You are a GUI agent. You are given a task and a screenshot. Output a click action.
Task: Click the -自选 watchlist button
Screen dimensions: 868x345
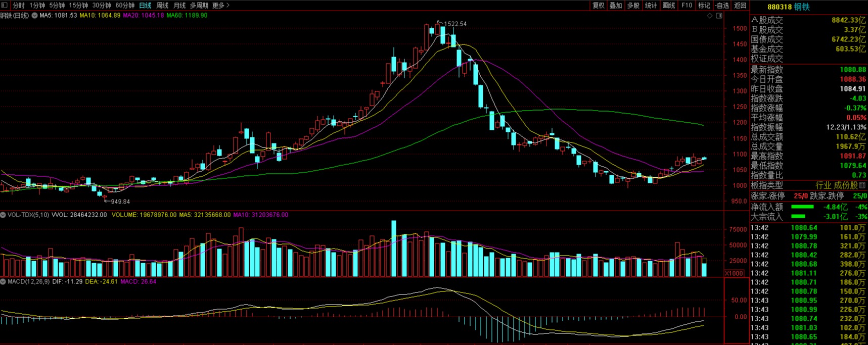pyautogui.click(x=723, y=6)
